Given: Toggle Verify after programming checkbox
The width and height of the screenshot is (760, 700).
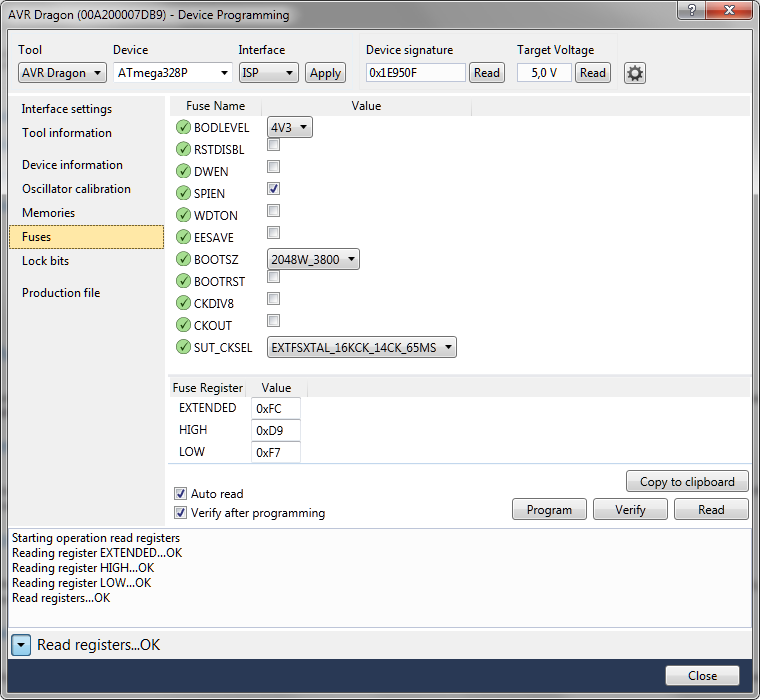Looking at the screenshot, I should pyautogui.click(x=180, y=512).
